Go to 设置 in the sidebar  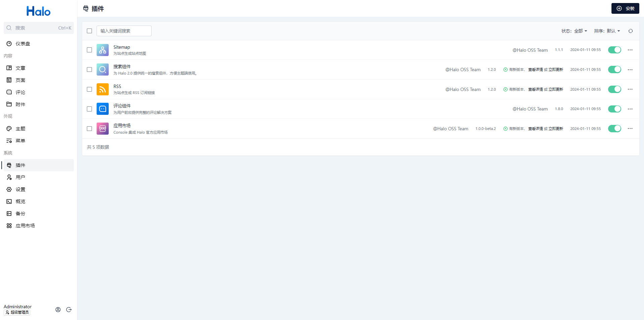pos(39,189)
